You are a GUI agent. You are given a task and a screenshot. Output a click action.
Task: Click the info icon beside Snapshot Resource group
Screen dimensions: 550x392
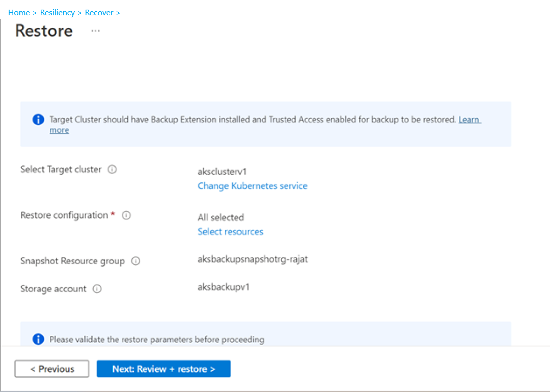coord(135,261)
